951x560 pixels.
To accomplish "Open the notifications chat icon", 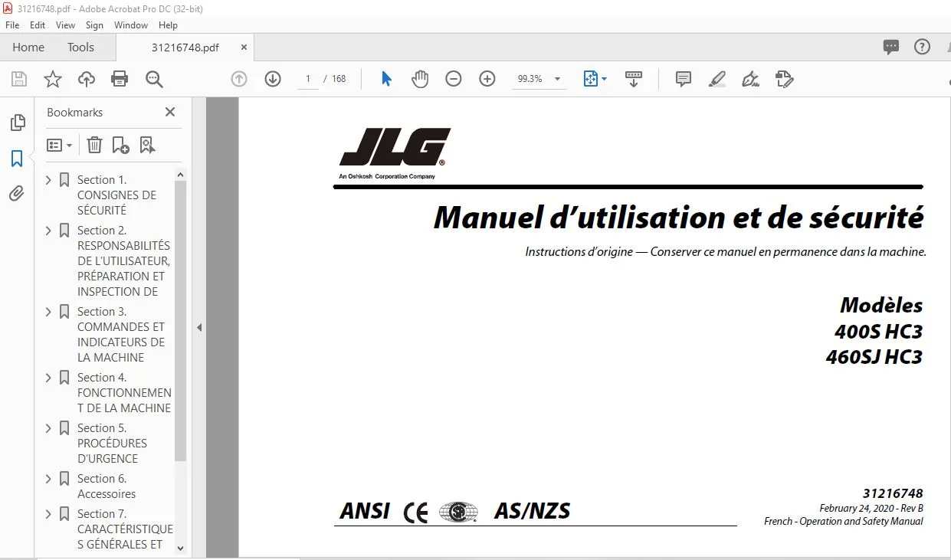I will click(891, 47).
